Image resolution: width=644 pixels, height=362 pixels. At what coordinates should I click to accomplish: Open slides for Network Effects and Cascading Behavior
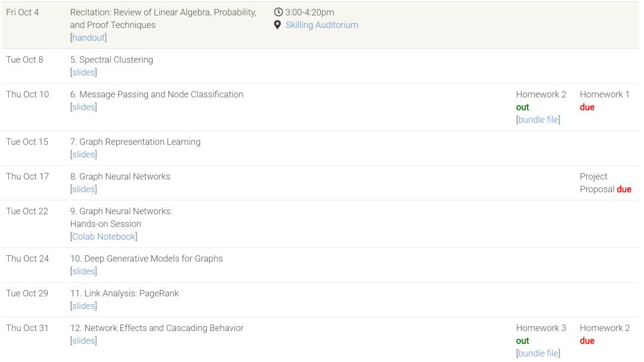pos(83,341)
